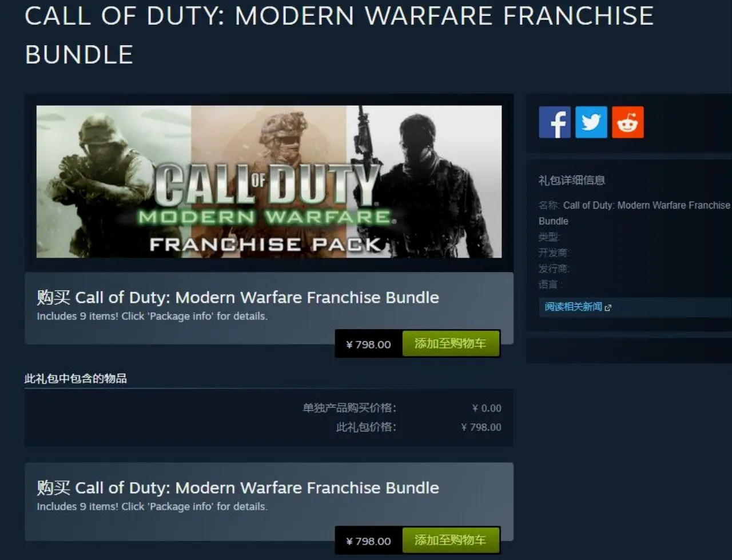
Task: Click the 名称 bundle name in details panel
Action: [x=635, y=213]
